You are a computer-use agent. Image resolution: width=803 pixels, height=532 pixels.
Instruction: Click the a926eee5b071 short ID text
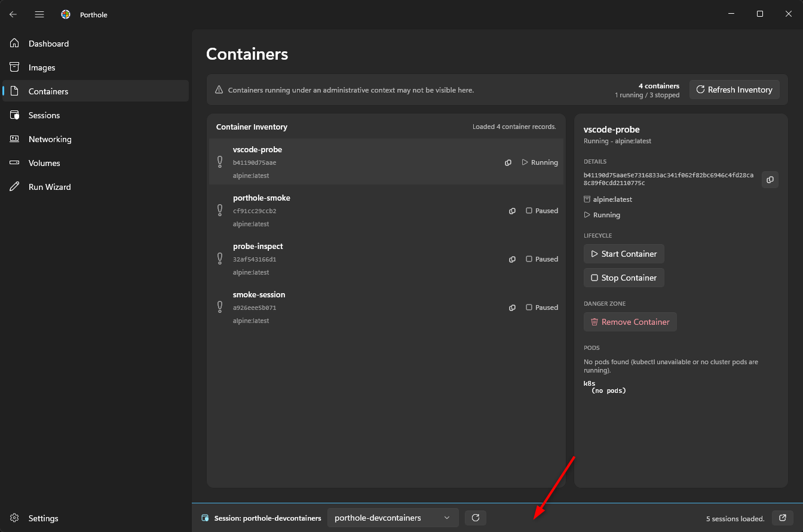coord(255,307)
